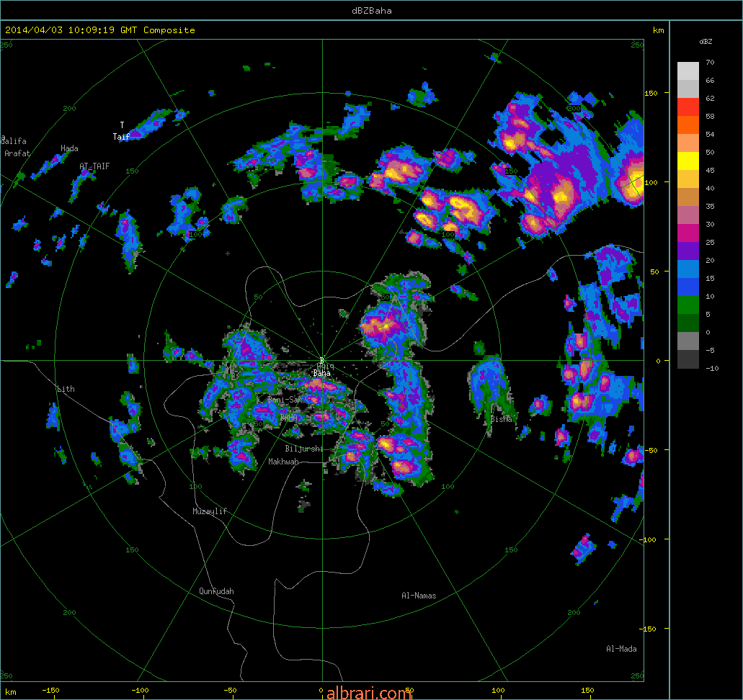This screenshot has width=743, height=700.
Task: Click the legend value 45
Action: pyautogui.click(x=710, y=170)
